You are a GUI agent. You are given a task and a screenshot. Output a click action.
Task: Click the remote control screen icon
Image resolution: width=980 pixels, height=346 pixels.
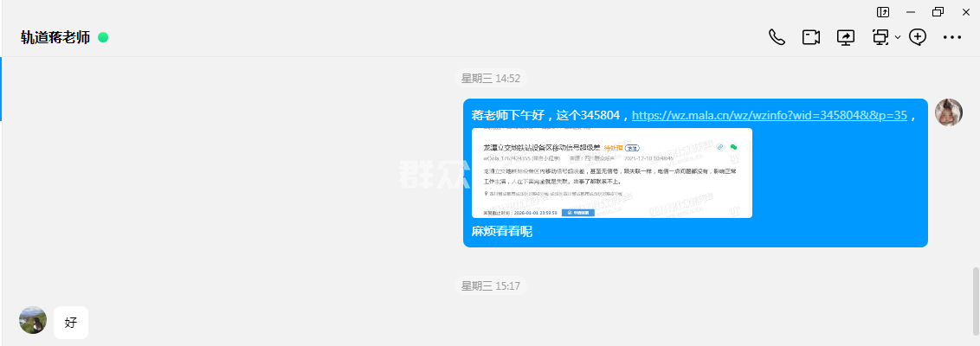tap(880, 37)
